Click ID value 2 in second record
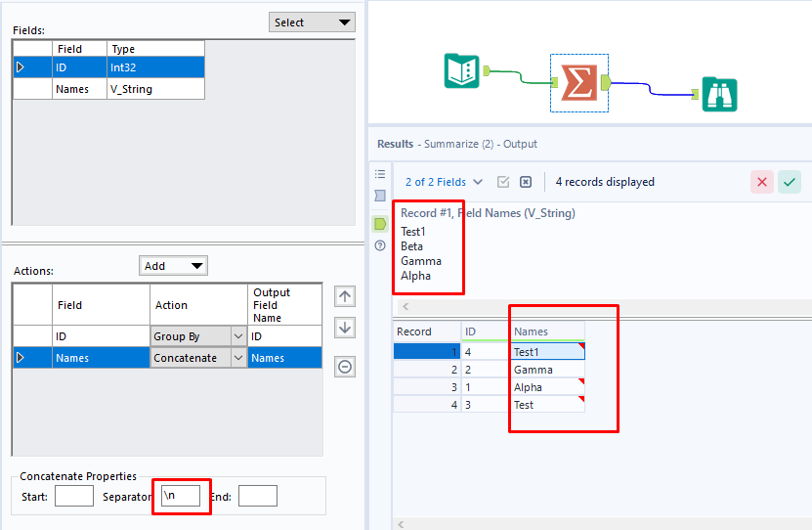Image resolution: width=812 pixels, height=530 pixels. point(486,370)
